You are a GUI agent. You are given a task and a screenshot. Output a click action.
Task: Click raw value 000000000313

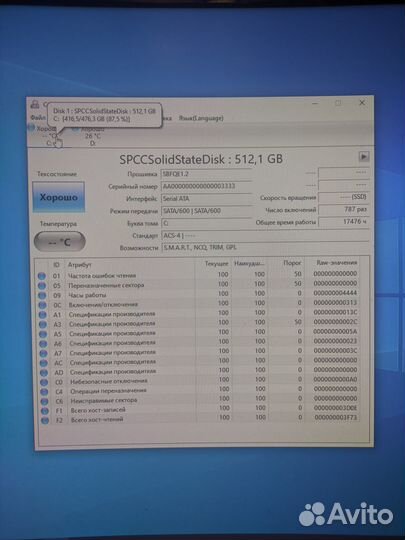pyautogui.click(x=335, y=303)
